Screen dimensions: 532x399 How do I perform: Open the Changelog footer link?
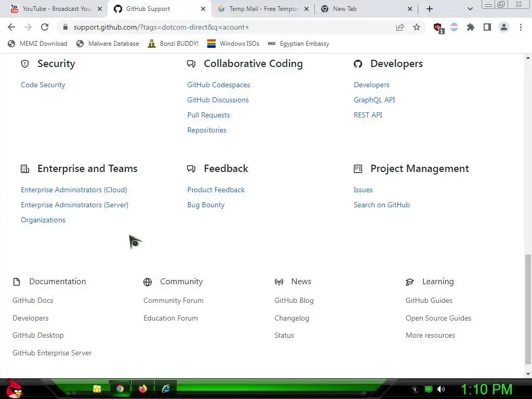coord(292,318)
